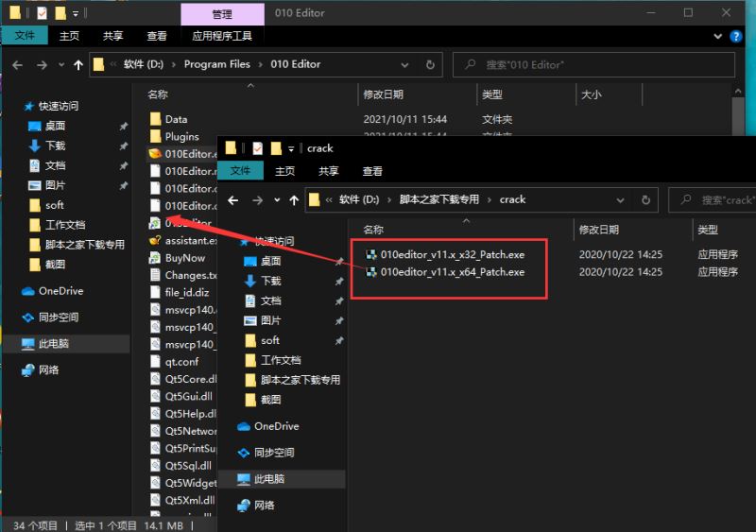
Task: Open the 查看 tab in crack window
Action: [x=372, y=171]
